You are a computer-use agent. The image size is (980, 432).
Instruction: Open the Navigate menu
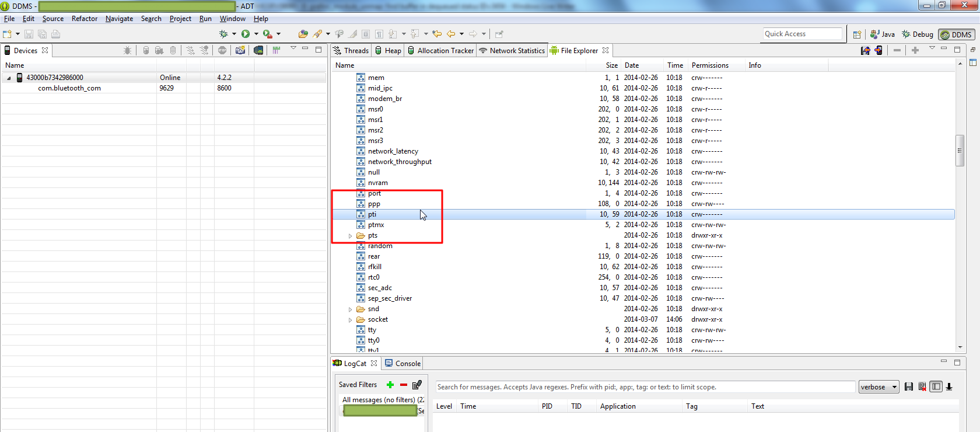119,19
